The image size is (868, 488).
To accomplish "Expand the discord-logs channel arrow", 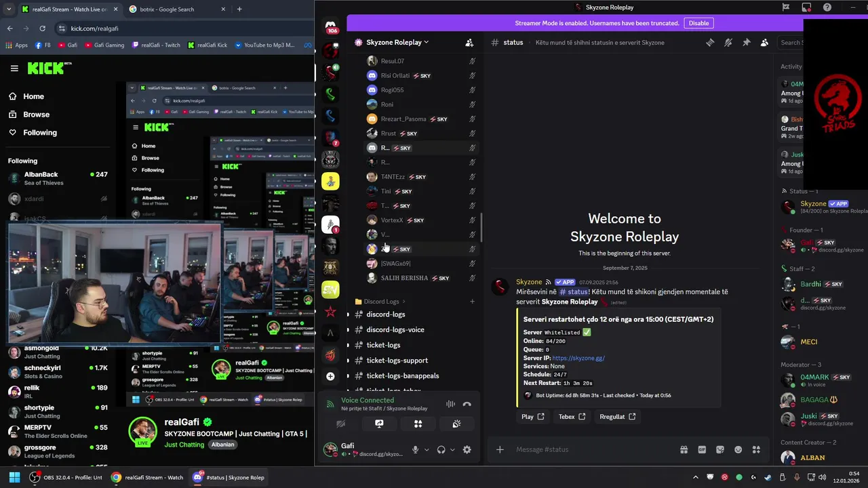I will (348, 314).
